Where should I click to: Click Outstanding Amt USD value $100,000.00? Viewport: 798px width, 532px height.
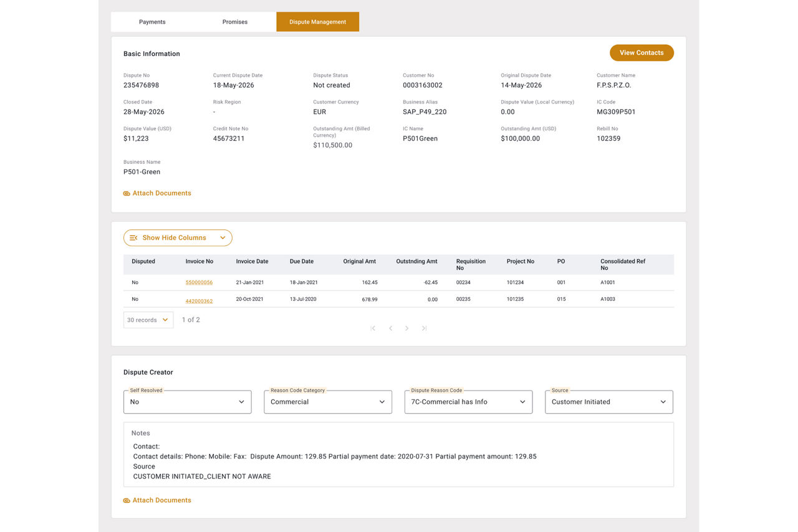[521, 139]
